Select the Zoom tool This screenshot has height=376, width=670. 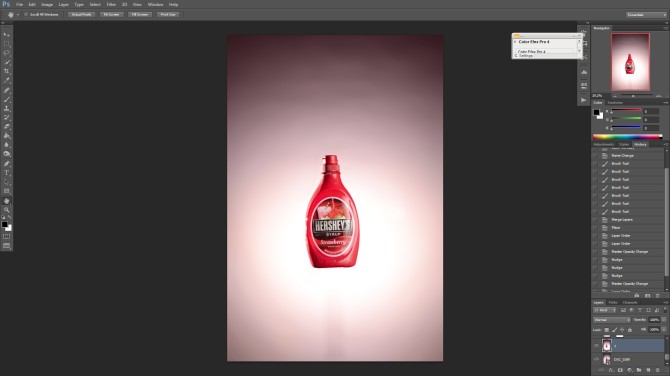coord(6,210)
